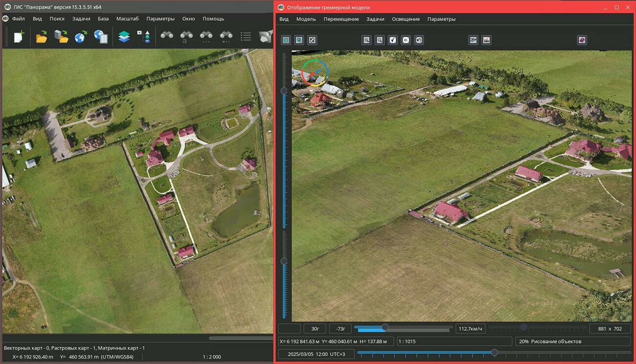The width and height of the screenshot is (636, 364).
Task: Click the open folder icon
Action: pos(42,37)
